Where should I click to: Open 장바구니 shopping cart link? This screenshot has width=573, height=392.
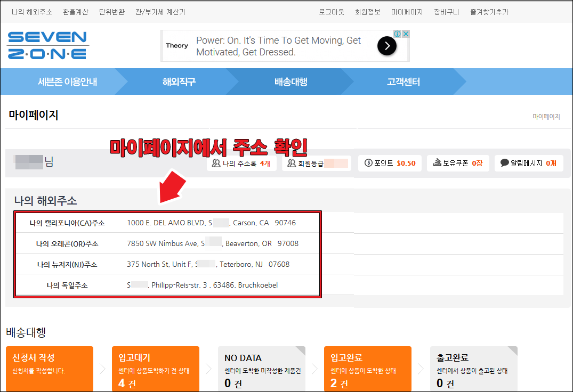coord(446,12)
